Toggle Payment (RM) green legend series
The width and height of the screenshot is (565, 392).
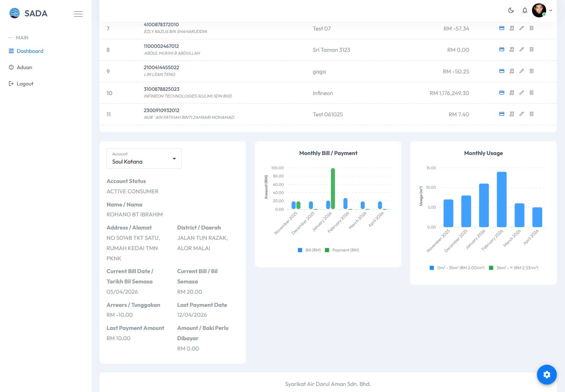pyautogui.click(x=342, y=250)
